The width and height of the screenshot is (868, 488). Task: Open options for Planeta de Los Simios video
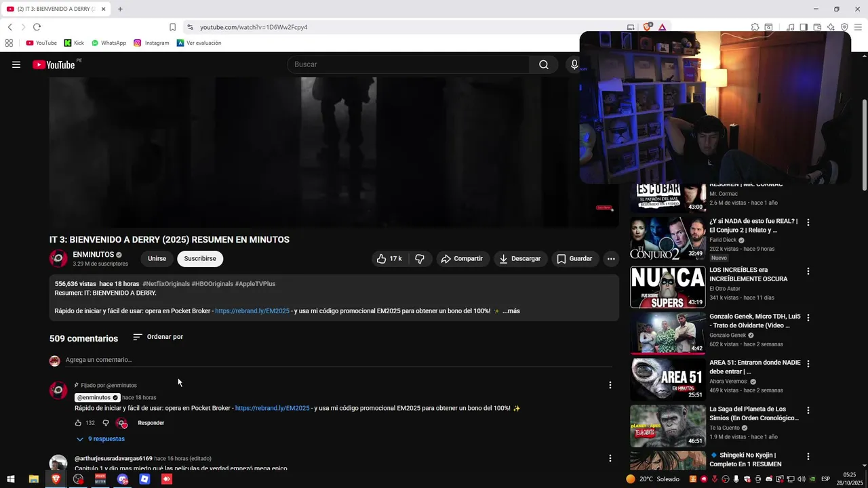808,410
